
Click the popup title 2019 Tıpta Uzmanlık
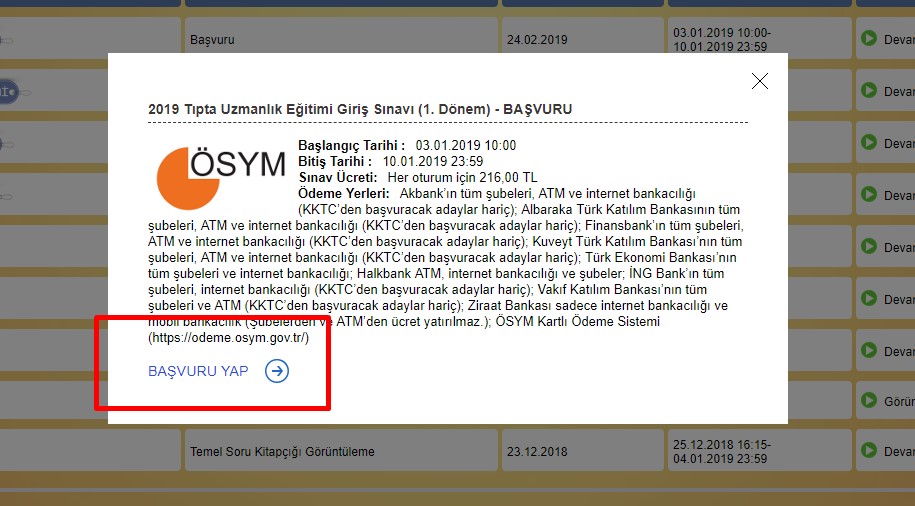(x=360, y=108)
